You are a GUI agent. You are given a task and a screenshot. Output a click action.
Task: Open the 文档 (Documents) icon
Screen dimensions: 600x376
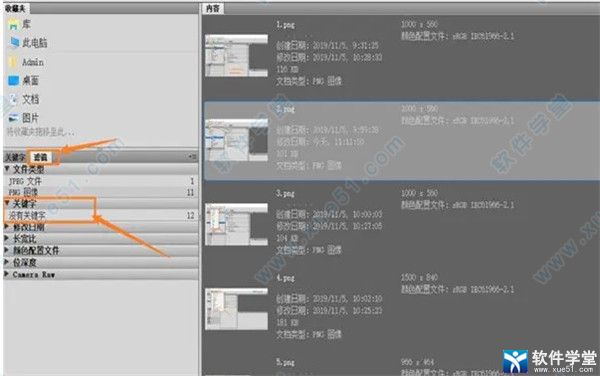[13, 99]
